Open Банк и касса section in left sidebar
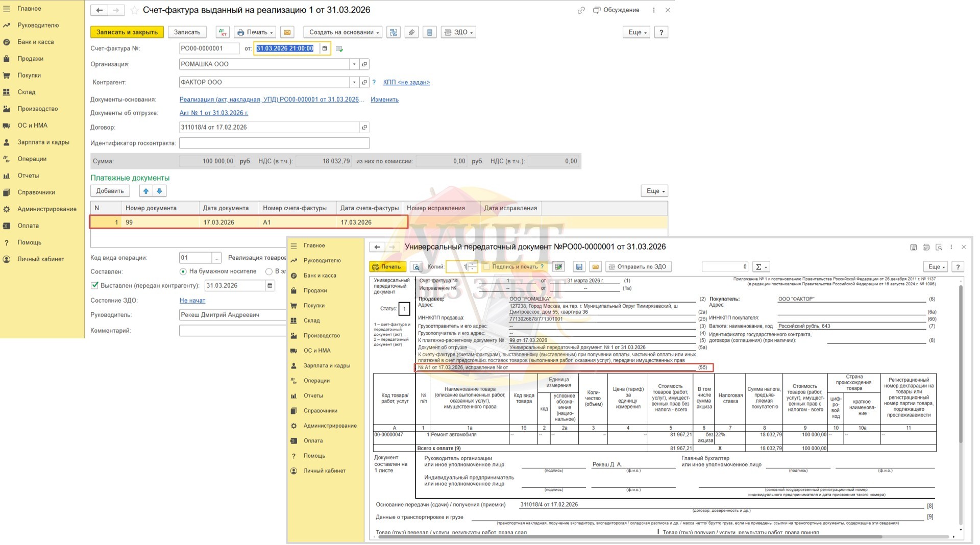980x545 pixels. pyautogui.click(x=35, y=42)
